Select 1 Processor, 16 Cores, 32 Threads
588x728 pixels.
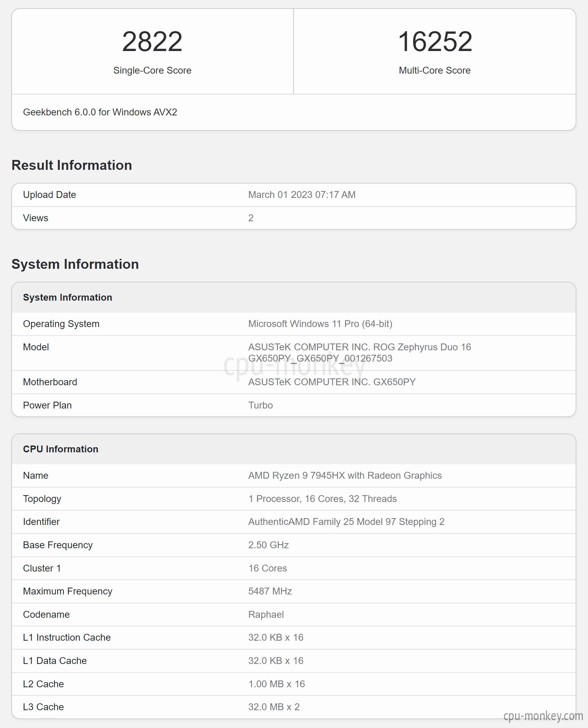[x=322, y=499]
